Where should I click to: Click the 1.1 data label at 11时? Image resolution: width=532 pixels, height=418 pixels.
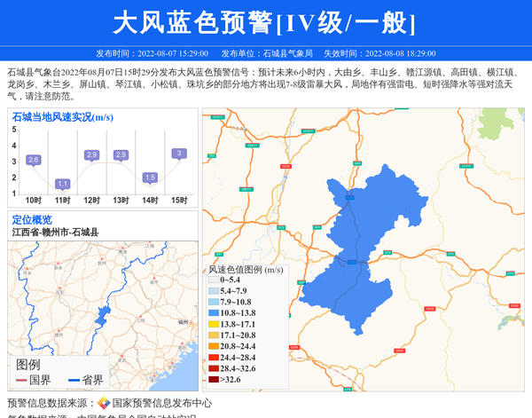point(62,184)
